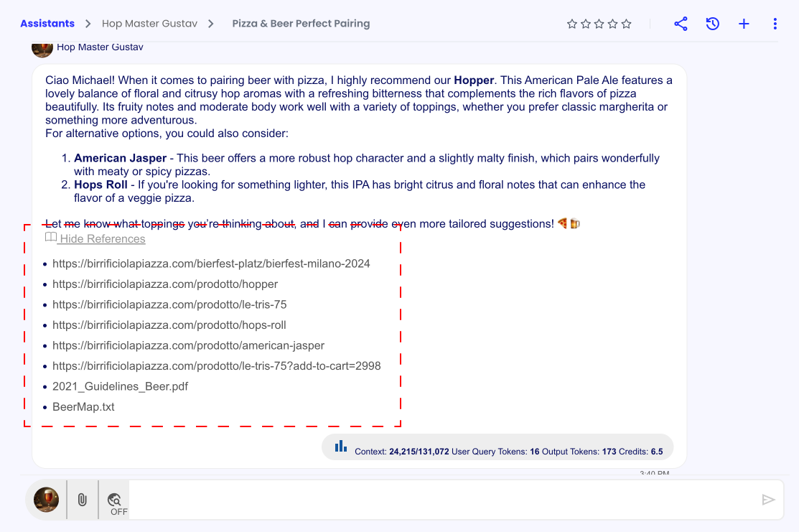Viewport: 799px width, 532px height.
Task: Rate conversation with the second star
Action: [x=586, y=24]
